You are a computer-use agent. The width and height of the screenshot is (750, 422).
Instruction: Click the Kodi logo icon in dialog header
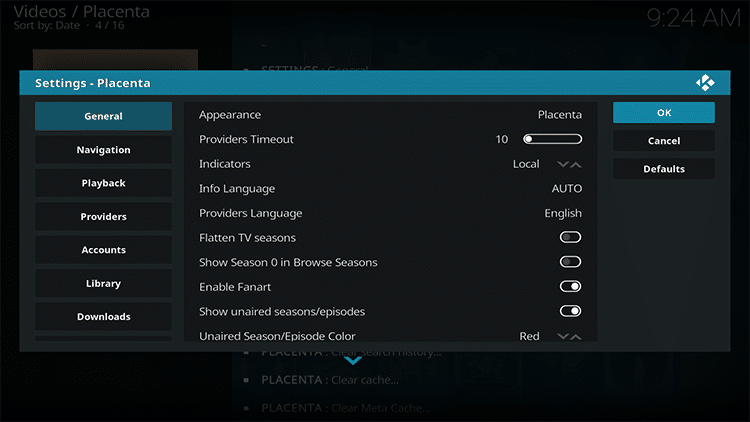pos(705,83)
